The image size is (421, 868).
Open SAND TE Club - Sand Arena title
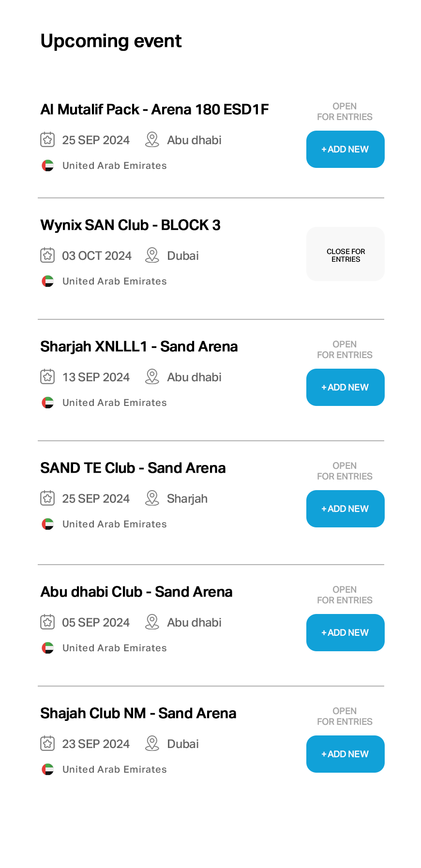133,468
